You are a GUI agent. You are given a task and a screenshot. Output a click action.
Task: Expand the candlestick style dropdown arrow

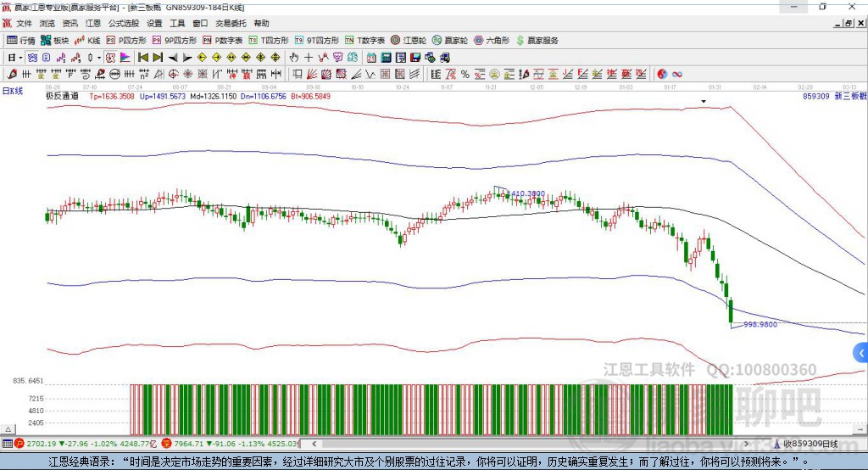[99, 58]
